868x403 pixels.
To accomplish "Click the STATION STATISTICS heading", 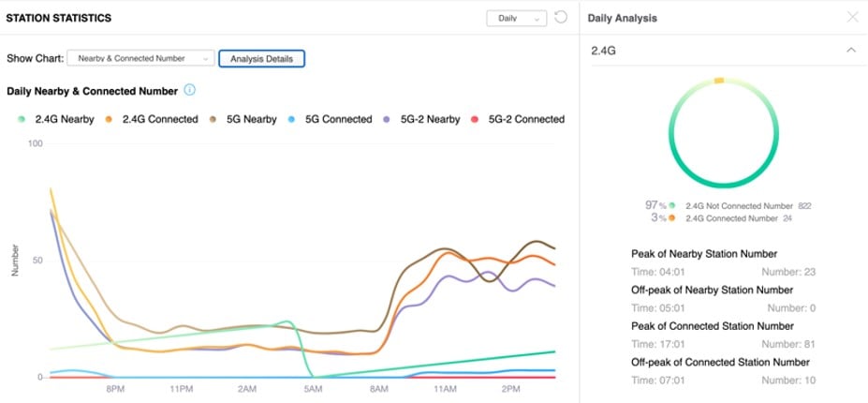I will pyautogui.click(x=59, y=19).
